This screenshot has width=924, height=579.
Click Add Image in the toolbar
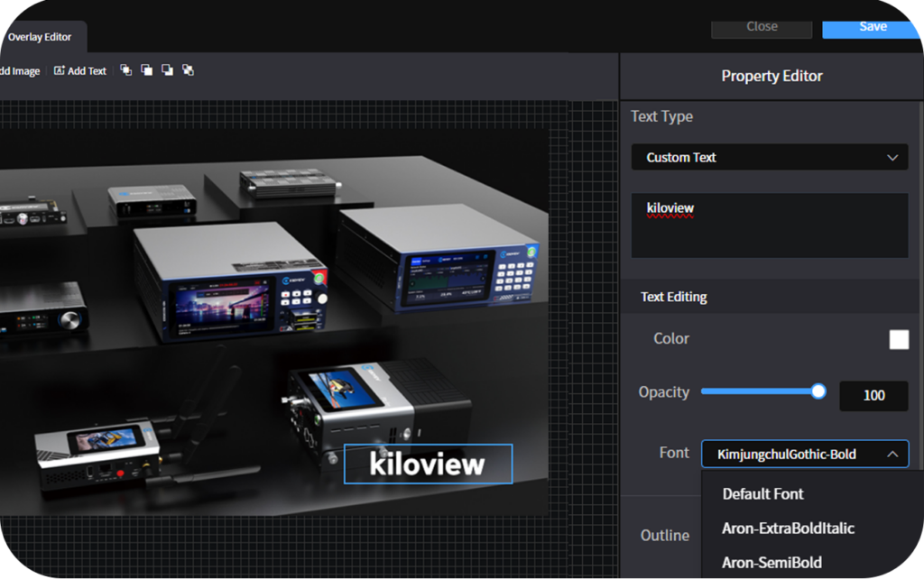coord(20,71)
